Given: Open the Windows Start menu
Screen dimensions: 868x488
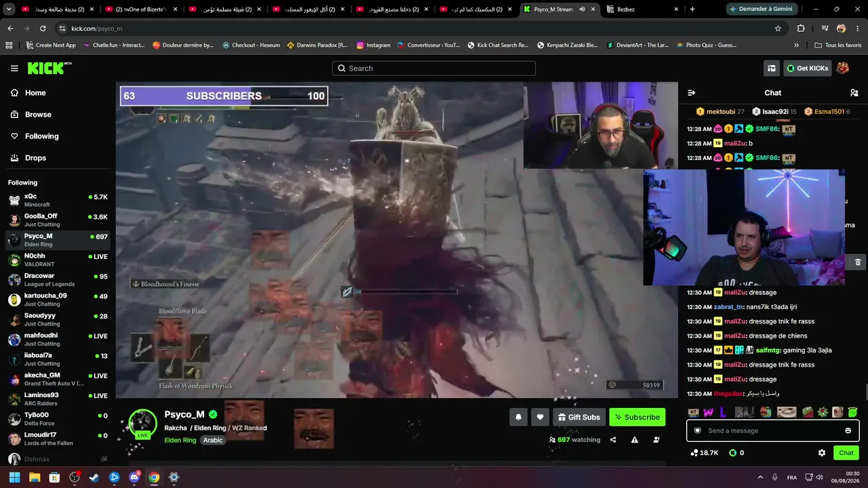Looking at the screenshot, I should (14, 477).
